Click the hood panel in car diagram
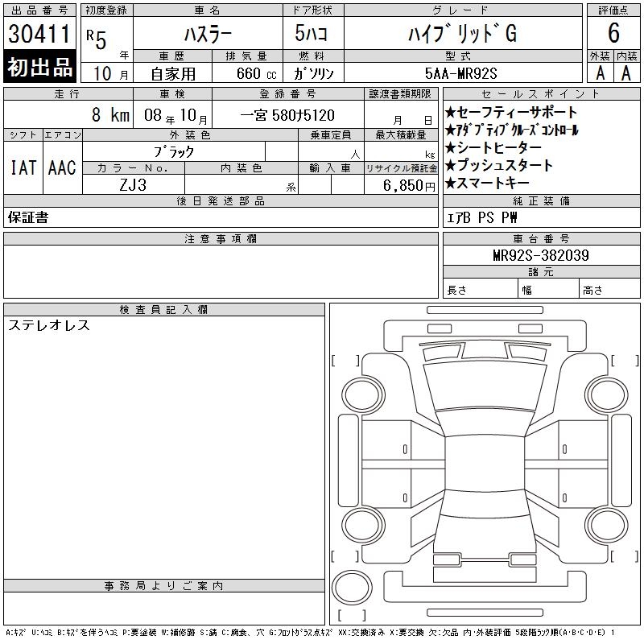The height and width of the screenshot is (644, 644). coord(485,386)
